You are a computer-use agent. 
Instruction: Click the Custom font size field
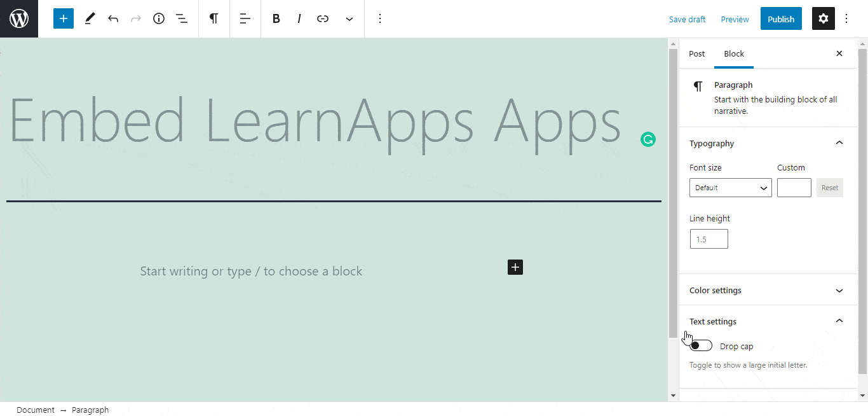coord(794,188)
